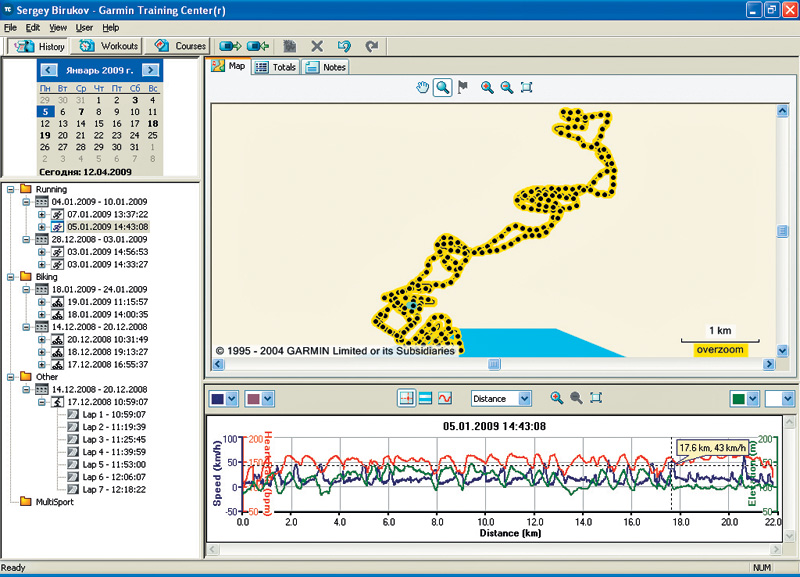Zoom in on the graph
800x577 pixels.
coord(557,398)
